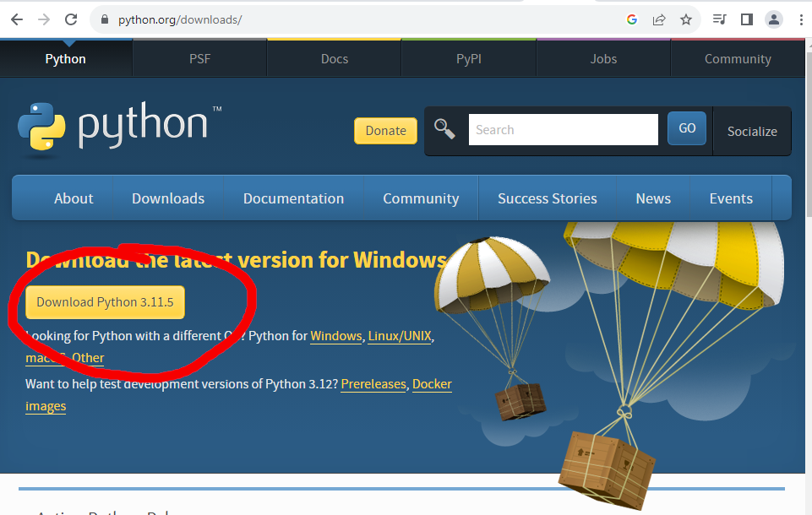
Task: Follow the Linux/UNIX link
Action: [400, 336]
